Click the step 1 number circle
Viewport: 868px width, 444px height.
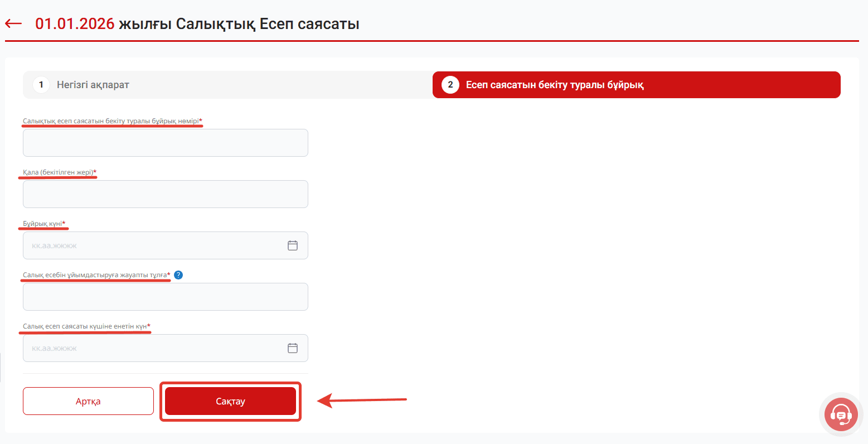point(41,85)
